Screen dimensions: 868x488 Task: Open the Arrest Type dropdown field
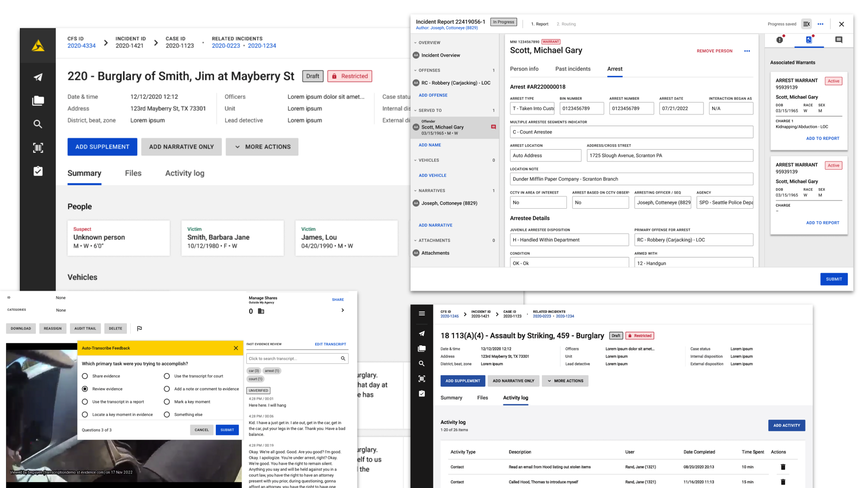532,108
